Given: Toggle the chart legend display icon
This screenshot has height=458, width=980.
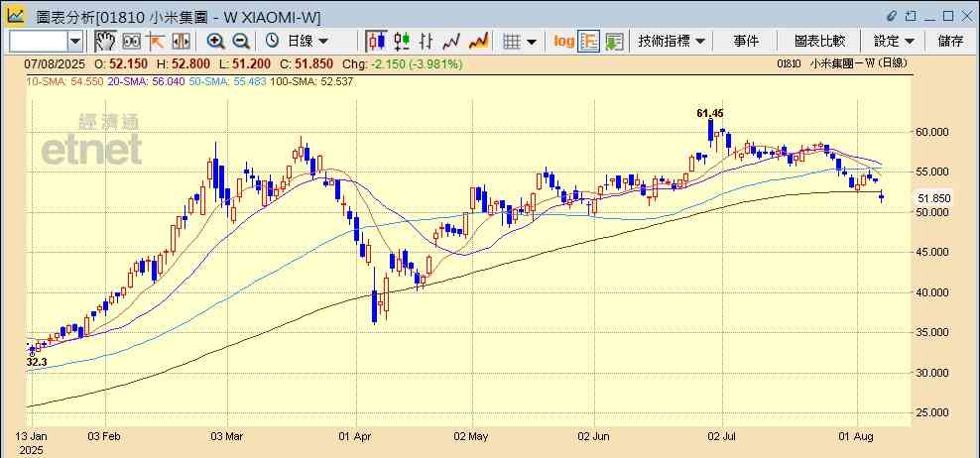Looking at the screenshot, I should click(589, 42).
